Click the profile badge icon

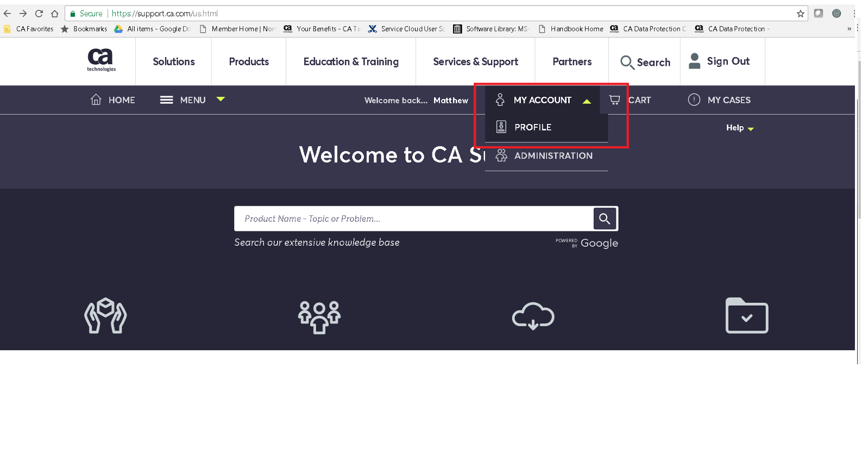pos(501,127)
